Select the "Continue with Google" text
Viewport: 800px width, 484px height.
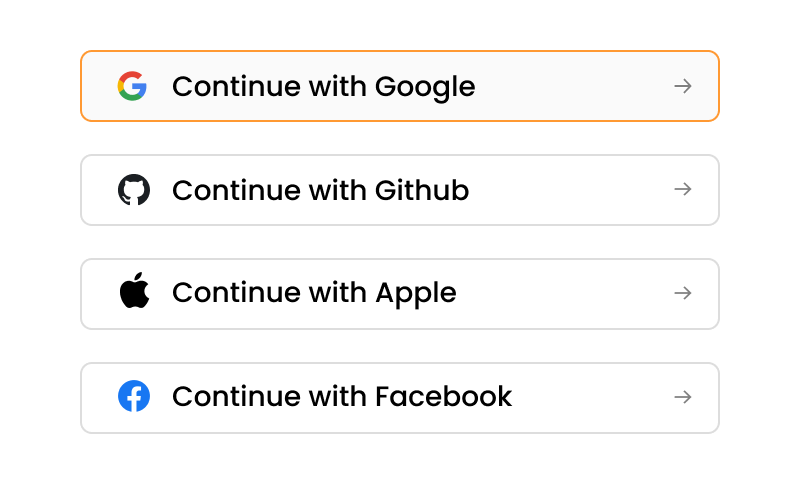[x=323, y=87]
